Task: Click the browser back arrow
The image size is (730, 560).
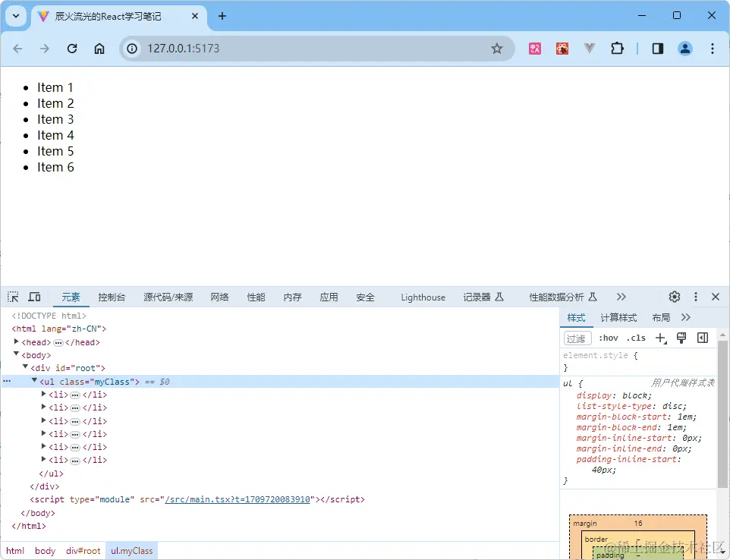Action: (17, 49)
